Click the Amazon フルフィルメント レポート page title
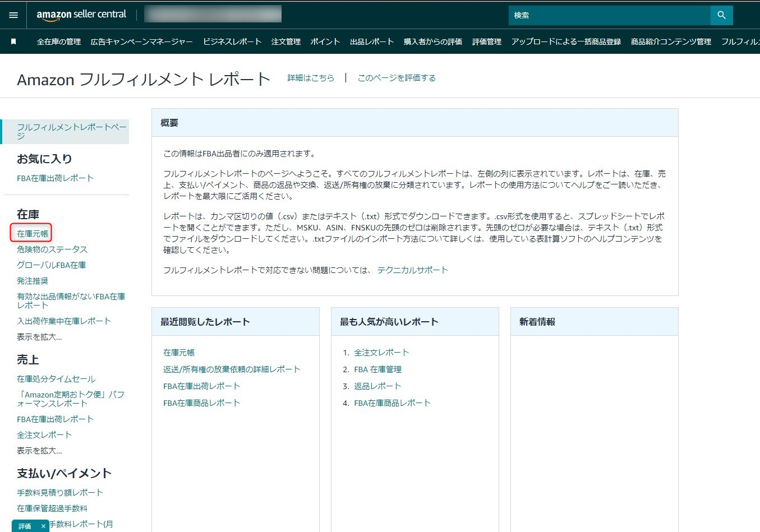The width and height of the screenshot is (760, 532). click(144, 80)
